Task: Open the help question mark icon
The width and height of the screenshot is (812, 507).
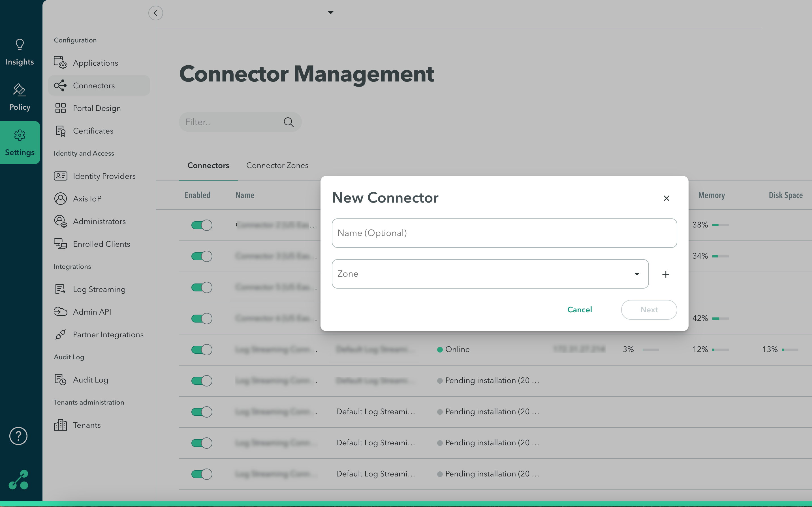Action: click(x=18, y=436)
